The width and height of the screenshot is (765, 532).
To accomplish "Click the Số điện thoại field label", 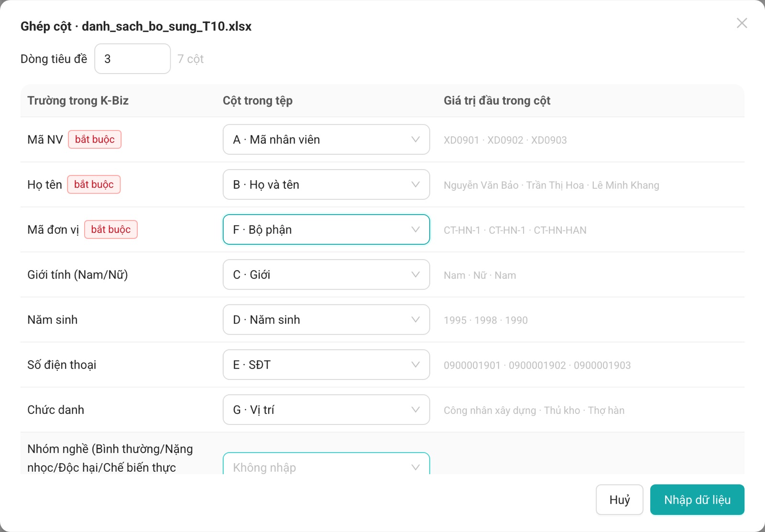I will pyautogui.click(x=62, y=365).
